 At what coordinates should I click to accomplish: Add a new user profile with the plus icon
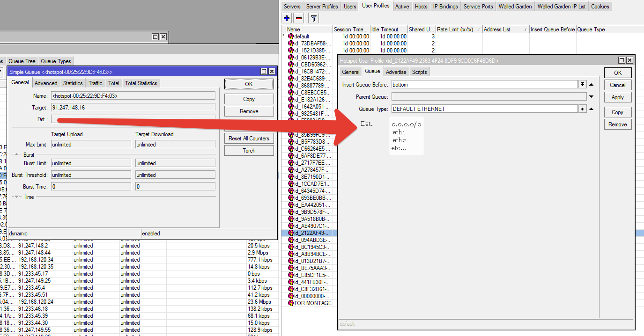click(286, 18)
